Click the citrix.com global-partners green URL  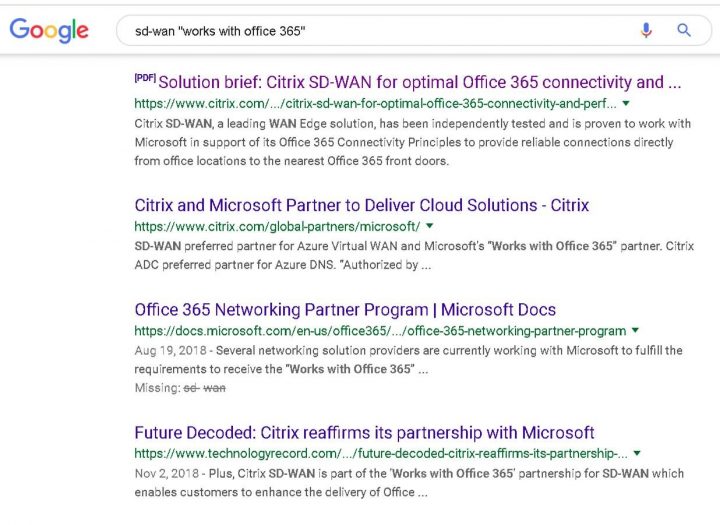coord(277,226)
